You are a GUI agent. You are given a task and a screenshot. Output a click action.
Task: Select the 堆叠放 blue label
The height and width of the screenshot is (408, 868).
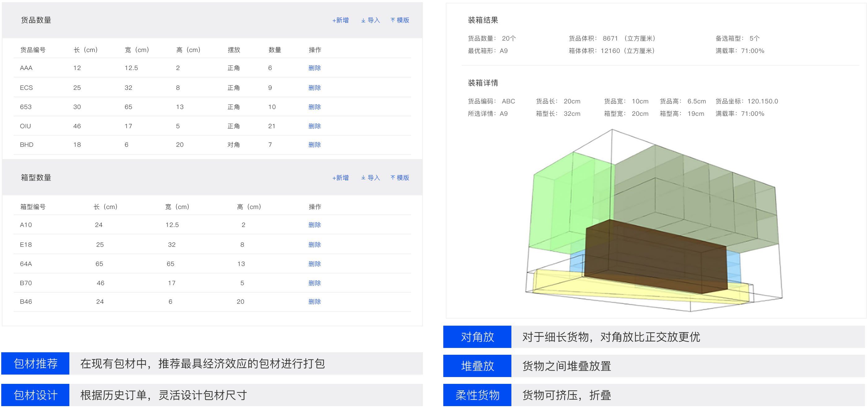(x=477, y=366)
